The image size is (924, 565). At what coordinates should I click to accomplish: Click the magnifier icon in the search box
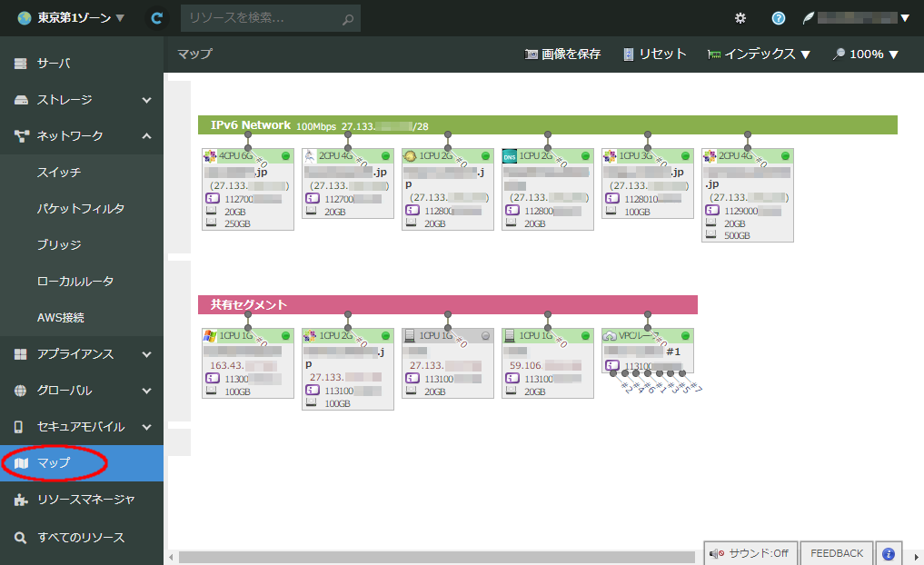(347, 18)
